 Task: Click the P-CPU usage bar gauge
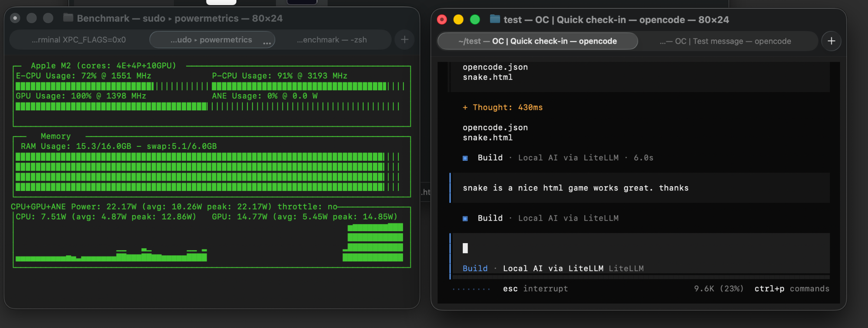(x=308, y=86)
